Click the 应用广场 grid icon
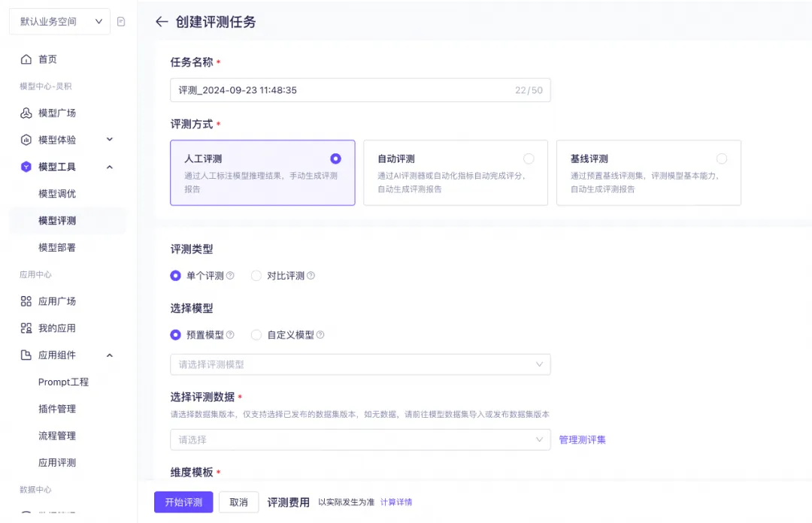This screenshot has width=812, height=523. (26, 301)
